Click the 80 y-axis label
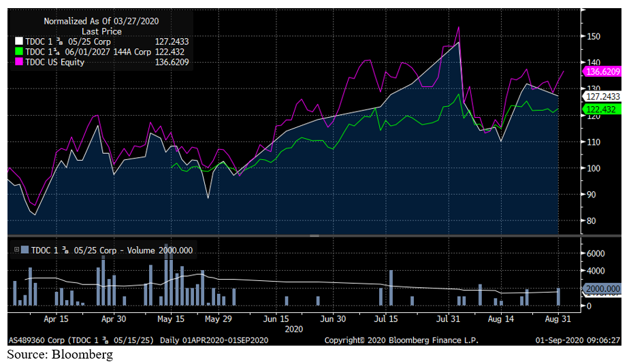This screenshot has height=364, width=631. pos(592,221)
